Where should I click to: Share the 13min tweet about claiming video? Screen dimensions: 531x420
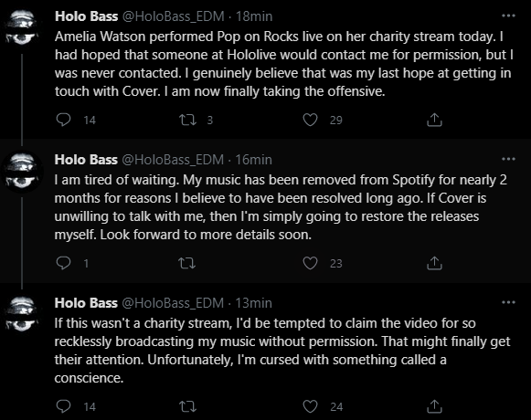coord(434,406)
